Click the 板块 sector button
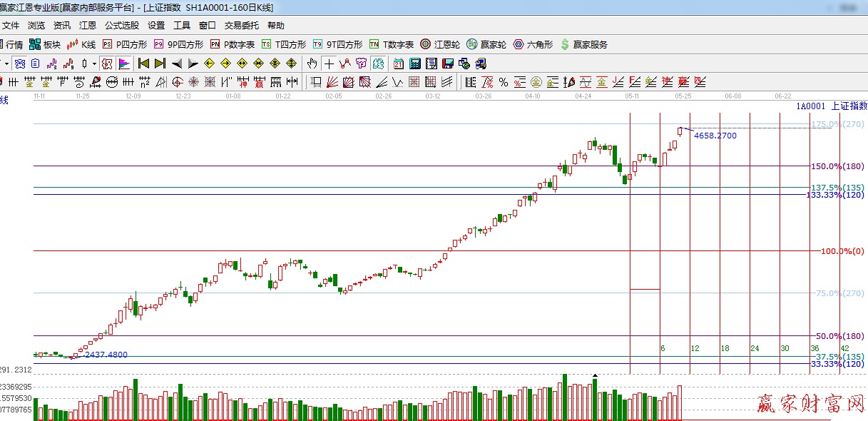The width and height of the screenshot is (868, 421). click(x=45, y=44)
